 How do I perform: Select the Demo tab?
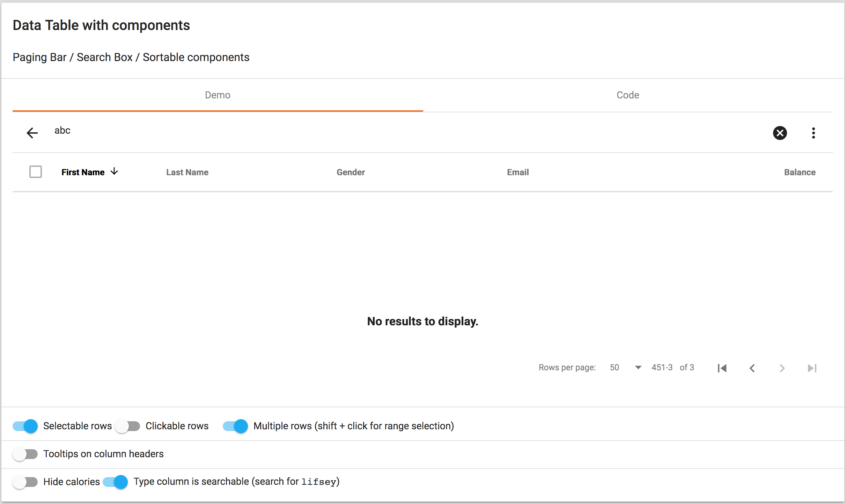(x=217, y=95)
